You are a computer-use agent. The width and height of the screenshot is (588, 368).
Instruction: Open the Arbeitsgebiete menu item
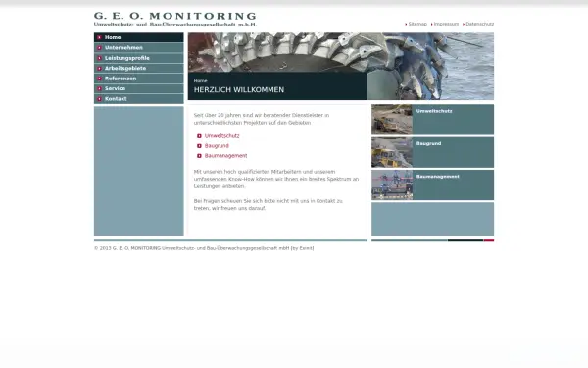[x=139, y=69]
